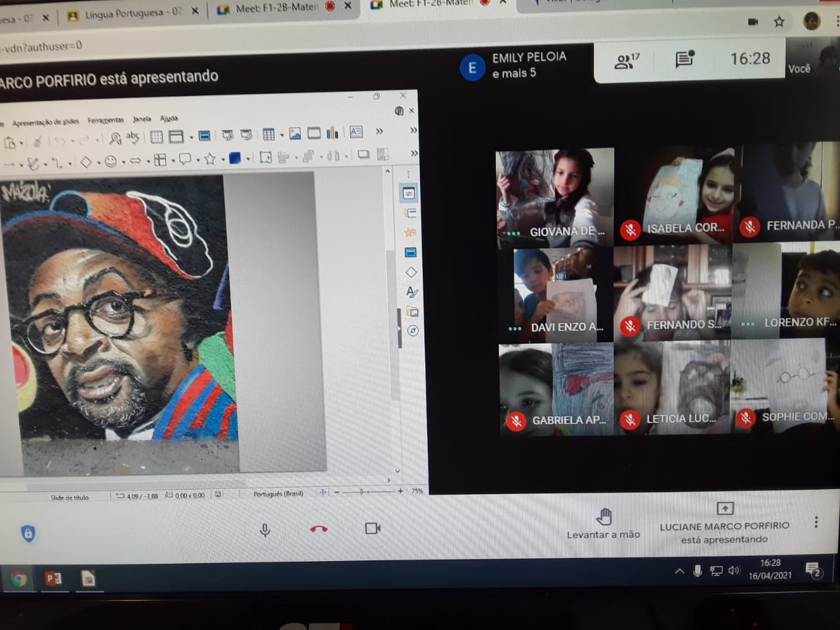Bookmark this page with the star icon
Viewport: 840px width, 630px height.
[x=779, y=22]
